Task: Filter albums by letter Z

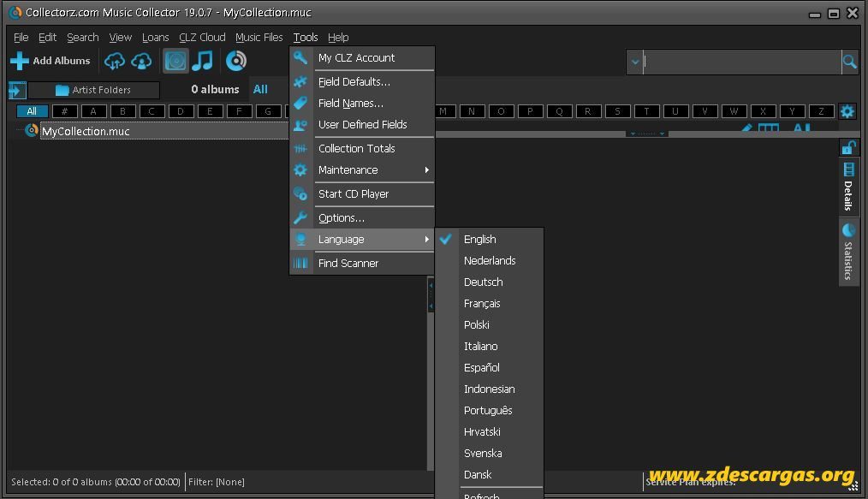Action: pyautogui.click(x=821, y=111)
